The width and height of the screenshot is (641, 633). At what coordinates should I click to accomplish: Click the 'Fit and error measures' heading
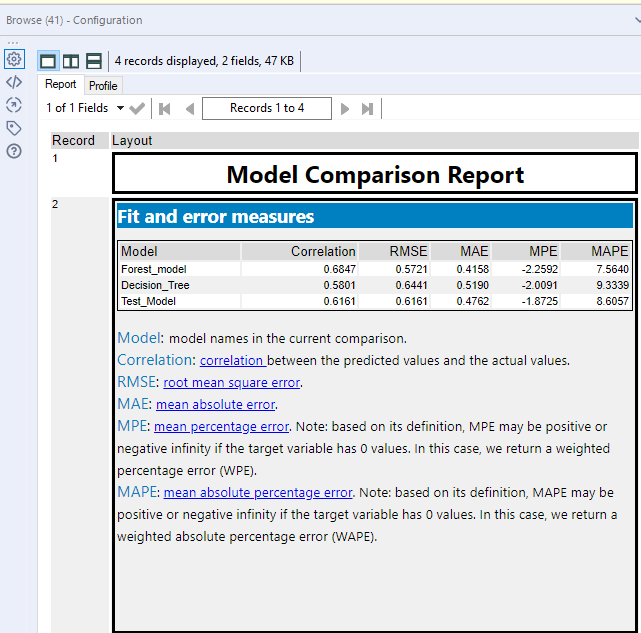coord(215,217)
